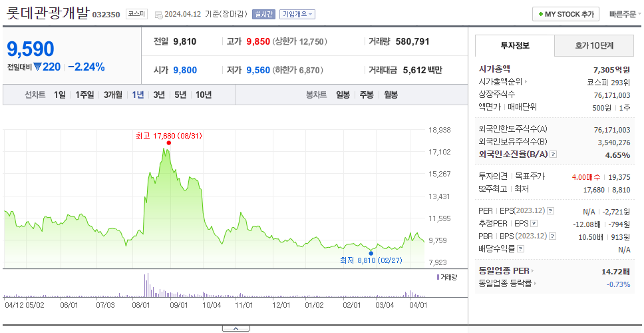The width and height of the screenshot is (644, 333).
Task: Click the red 최고 17,680 peak marker dot
Action: 168,143
